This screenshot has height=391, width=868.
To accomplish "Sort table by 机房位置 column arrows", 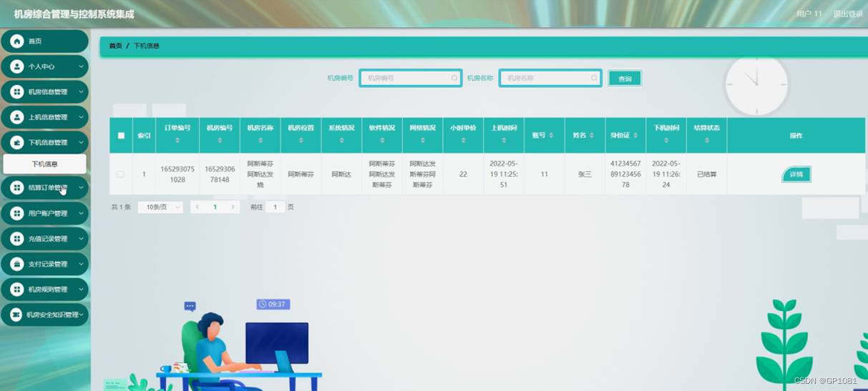I will (x=301, y=140).
